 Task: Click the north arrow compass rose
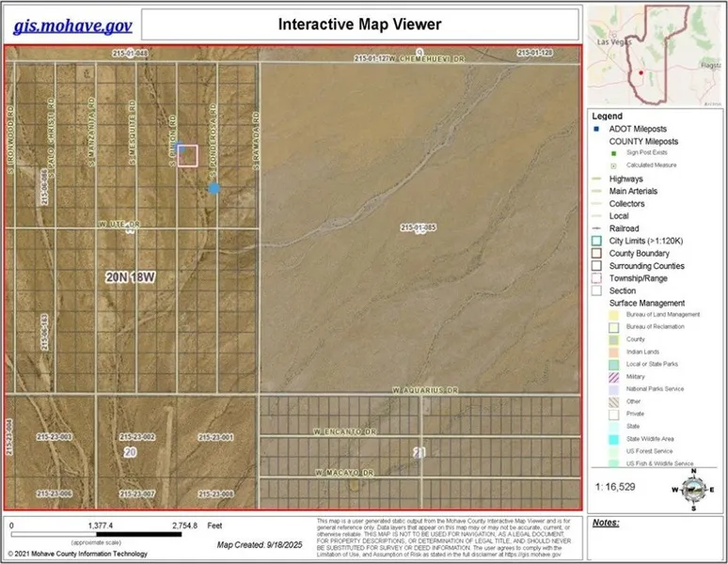click(692, 488)
